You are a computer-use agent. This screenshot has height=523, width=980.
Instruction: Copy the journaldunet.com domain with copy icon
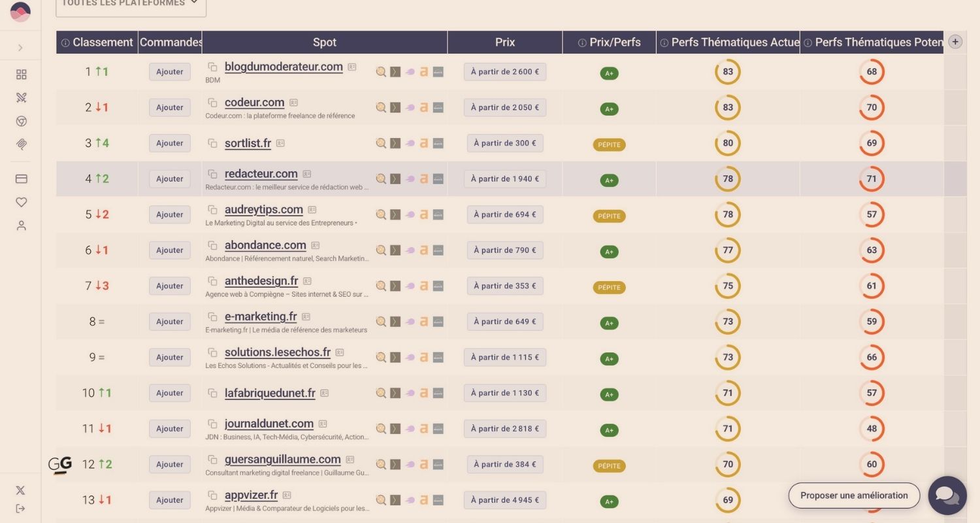point(212,424)
